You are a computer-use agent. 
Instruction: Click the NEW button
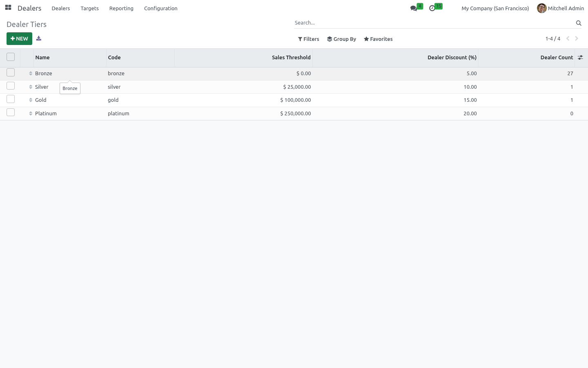pos(19,38)
